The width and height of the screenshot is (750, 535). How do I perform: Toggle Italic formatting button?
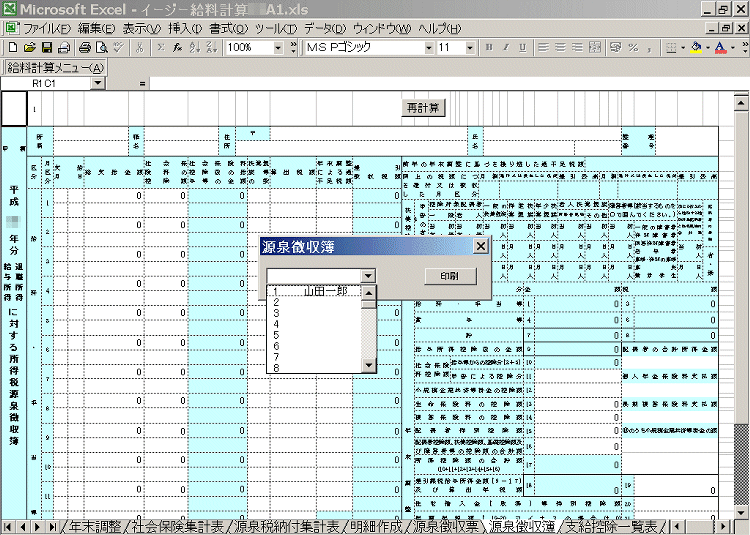point(506,47)
